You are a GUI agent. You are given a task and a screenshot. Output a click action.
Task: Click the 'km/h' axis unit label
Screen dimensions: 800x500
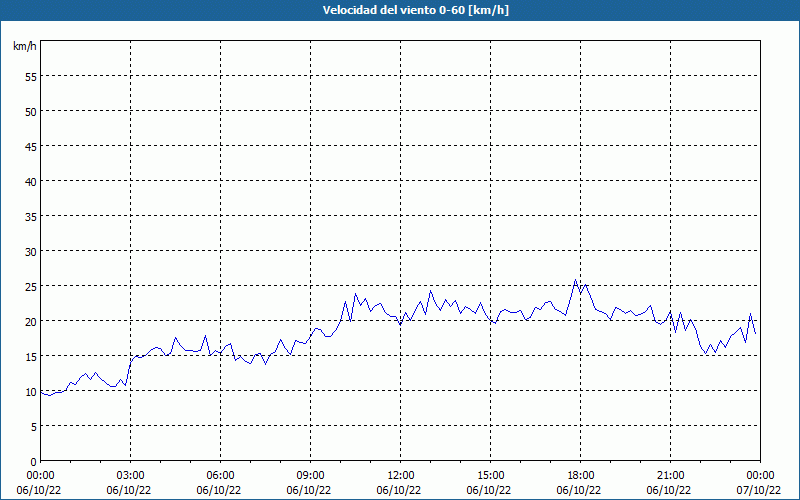[x=24, y=46]
